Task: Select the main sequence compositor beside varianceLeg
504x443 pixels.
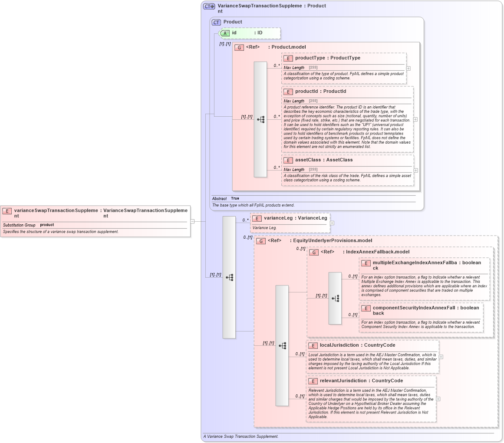Action: click(229, 277)
